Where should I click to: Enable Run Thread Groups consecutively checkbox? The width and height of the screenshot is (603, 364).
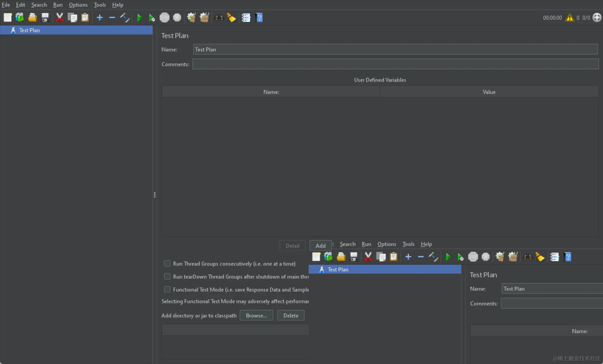[167, 264]
